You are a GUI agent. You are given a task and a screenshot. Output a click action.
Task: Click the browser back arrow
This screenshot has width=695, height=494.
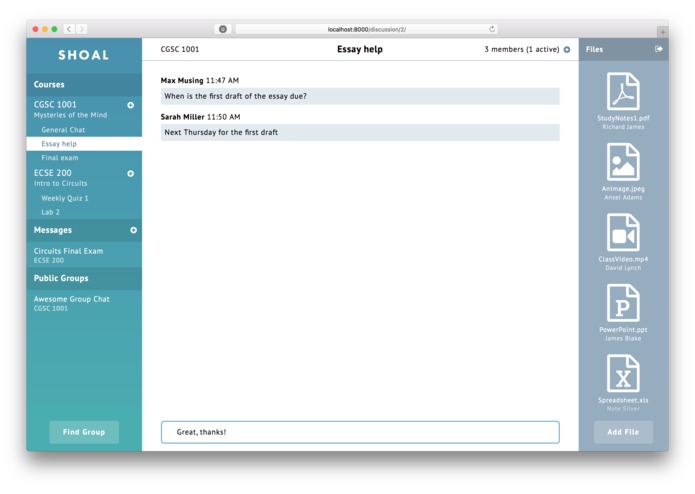pos(69,29)
